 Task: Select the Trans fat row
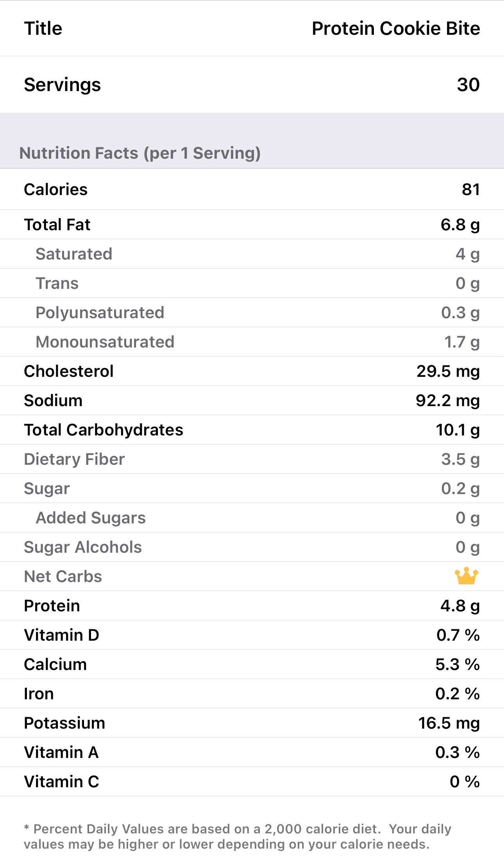click(252, 283)
